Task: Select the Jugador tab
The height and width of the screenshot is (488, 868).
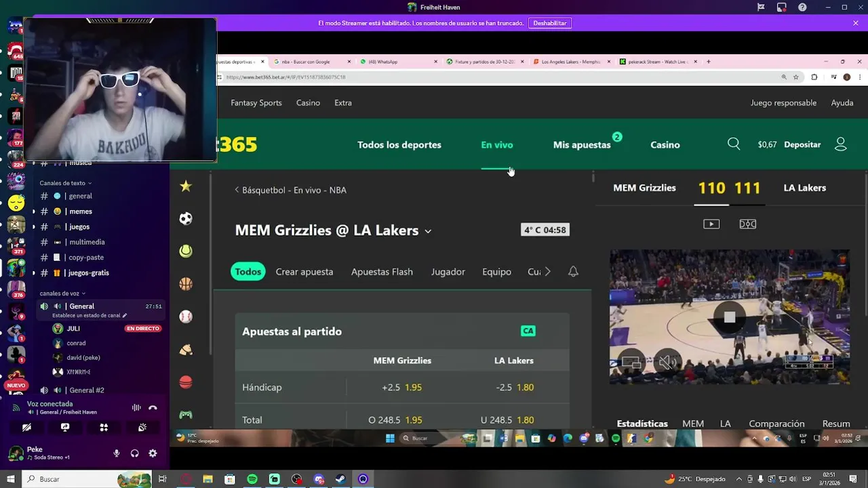Action: tap(448, 272)
